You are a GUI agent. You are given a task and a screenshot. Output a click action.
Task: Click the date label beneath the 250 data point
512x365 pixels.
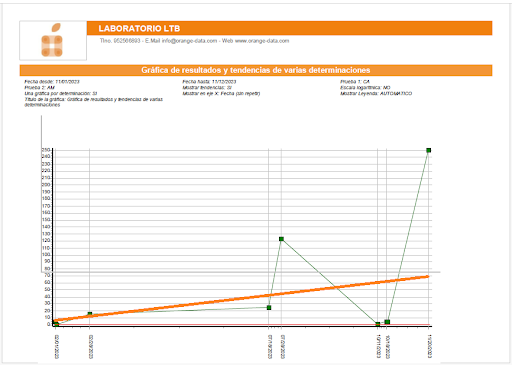click(430, 346)
